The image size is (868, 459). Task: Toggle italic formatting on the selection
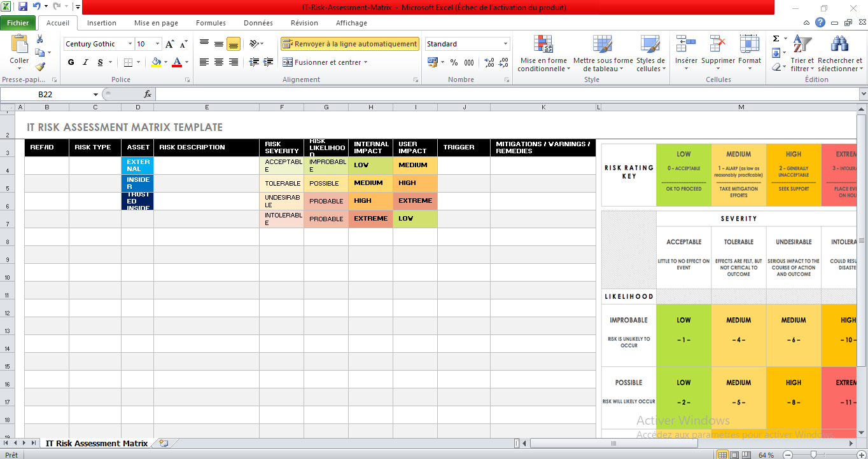pos(85,62)
